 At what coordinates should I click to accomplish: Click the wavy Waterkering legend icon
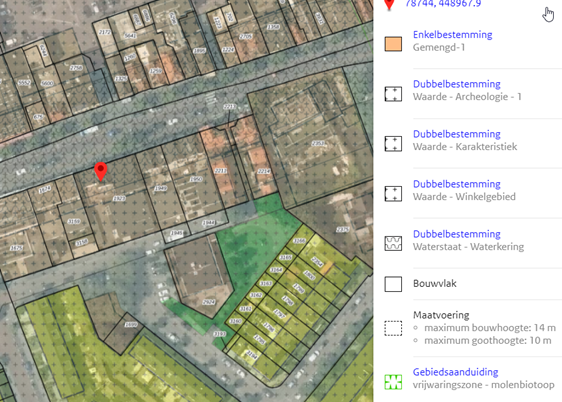tap(393, 243)
